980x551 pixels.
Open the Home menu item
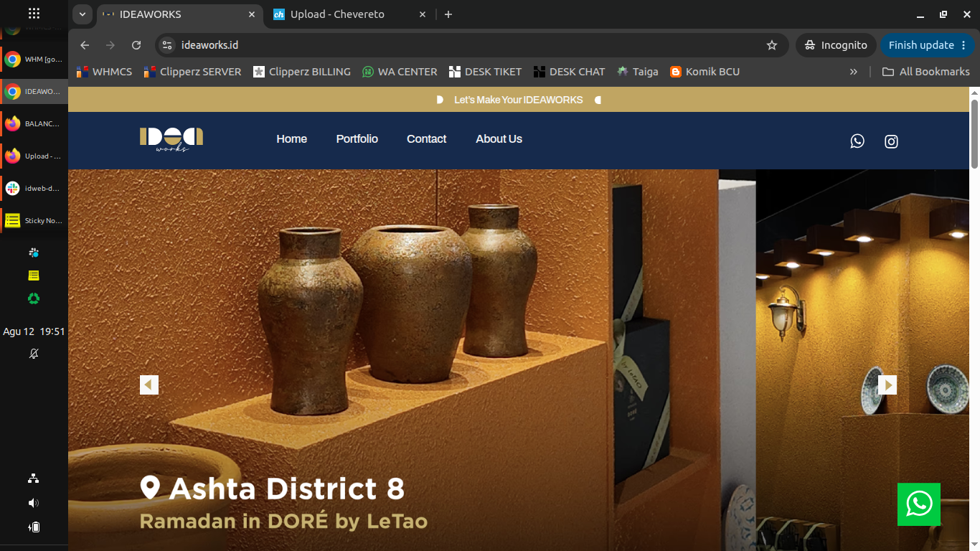tap(292, 139)
